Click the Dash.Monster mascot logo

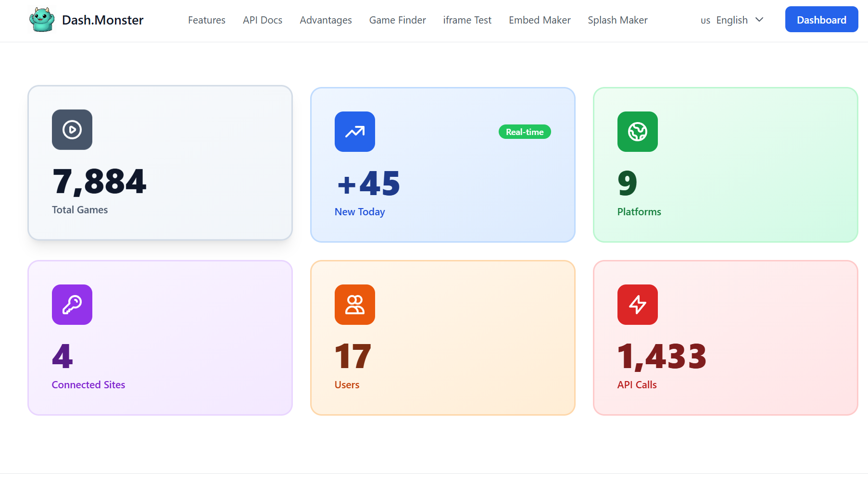point(42,20)
